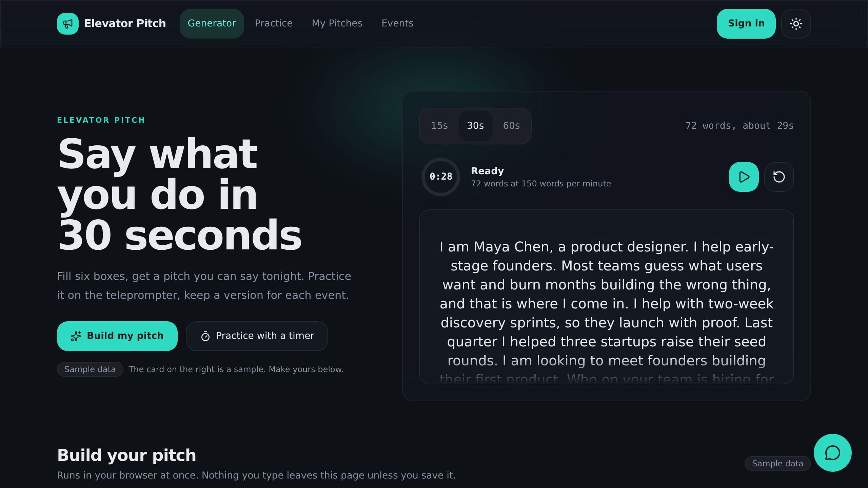
Task: Click '72 words at 150 words per minute'
Action: pyautogui.click(x=541, y=184)
